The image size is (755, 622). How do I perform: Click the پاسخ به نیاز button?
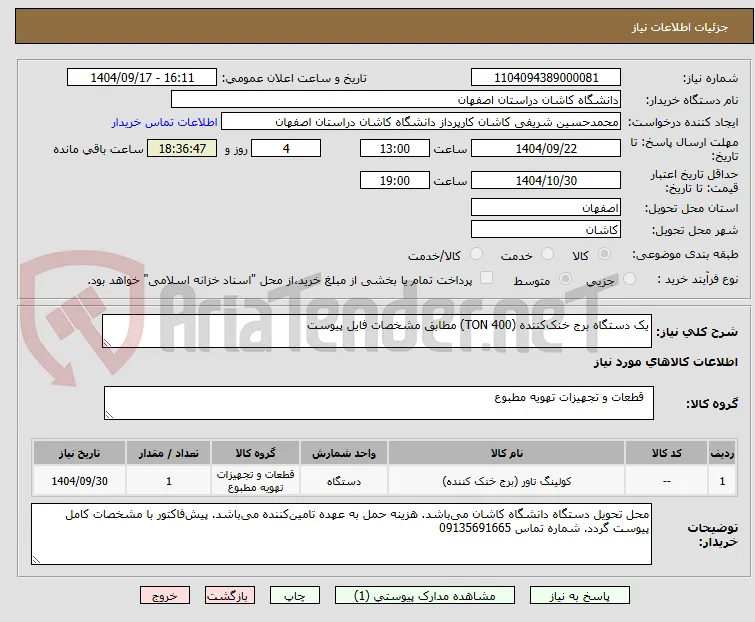point(580,596)
